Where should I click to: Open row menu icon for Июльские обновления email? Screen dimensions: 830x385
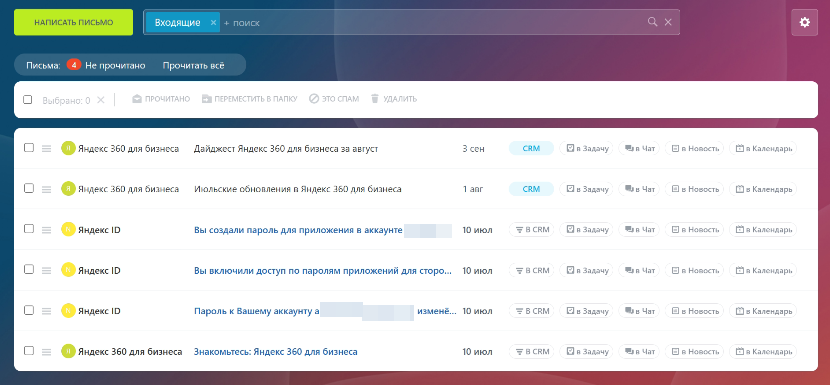[x=47, y=189]
